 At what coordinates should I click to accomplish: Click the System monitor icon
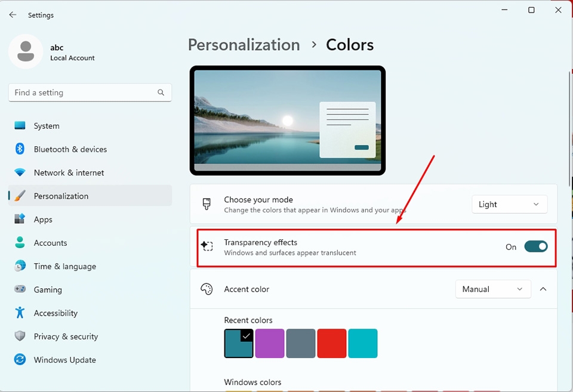click(20, 126)
